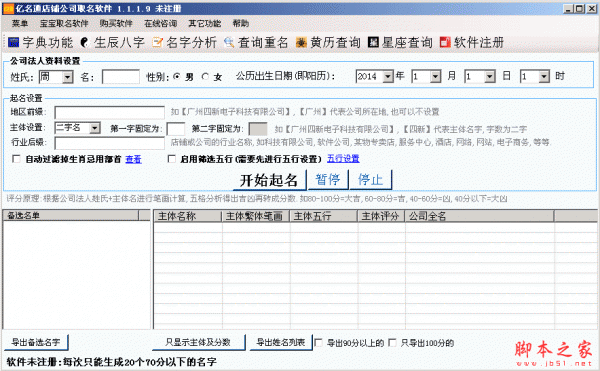Viewport: 600px width, 371px height.
Task: Open the 其它功能 menu
Action: click(x=205, y=24)
